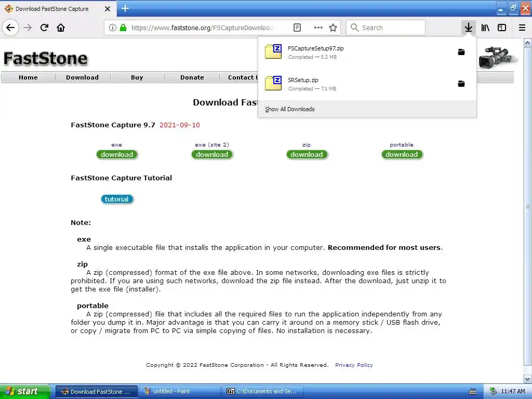This screenshot has height=399, width=532.
Task: Click the downloads arrow toolbar button
Action: [x=468, y=28]
